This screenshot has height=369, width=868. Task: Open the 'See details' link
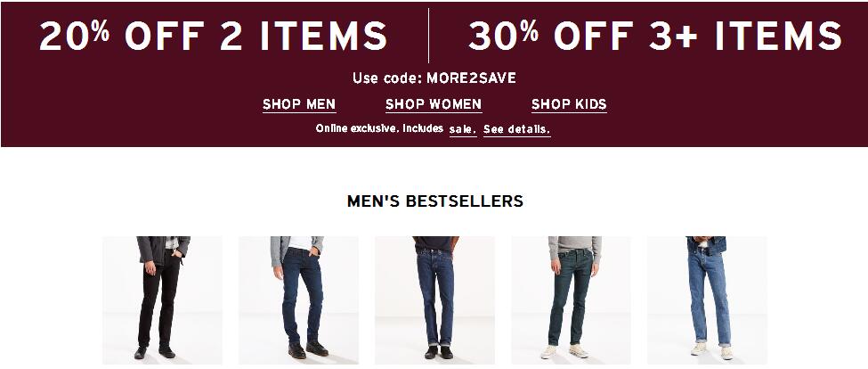517,129
